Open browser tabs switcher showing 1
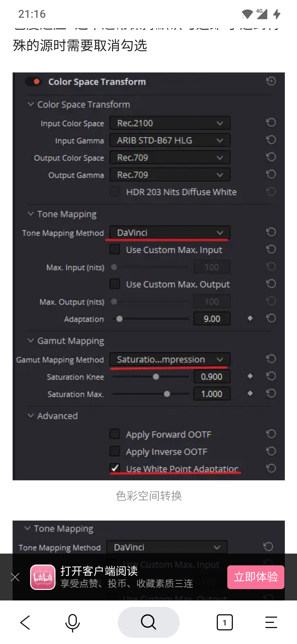Viewport: 297px width, 644px height. click(x=225, y=622)
